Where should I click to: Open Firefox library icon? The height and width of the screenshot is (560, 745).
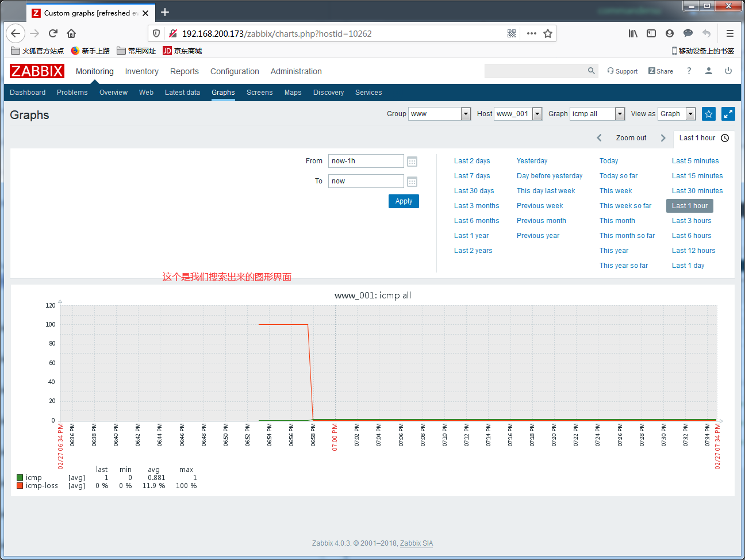pos(633,33)
